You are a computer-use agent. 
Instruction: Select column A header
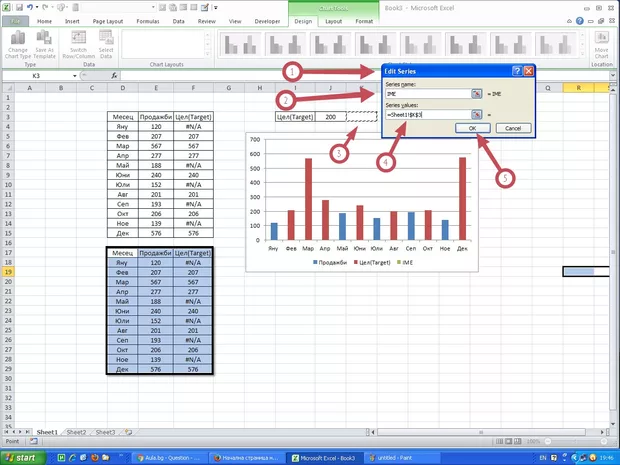(30, 88)
